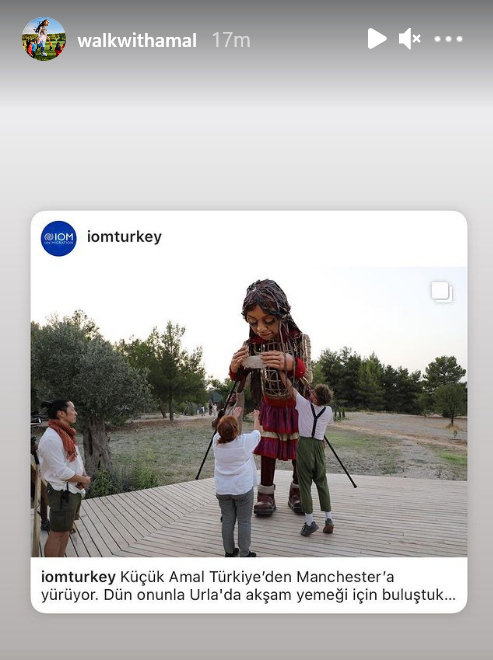The width and height of the screenshot is (493, 660).
Task: Tap Little Amal puppet's face in photo
Action: 264,322
